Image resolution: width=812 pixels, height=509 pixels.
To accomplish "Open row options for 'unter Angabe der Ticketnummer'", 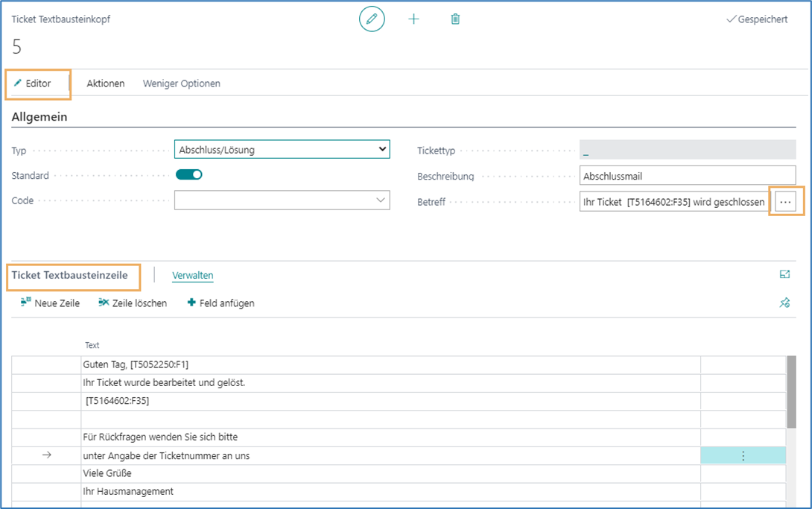I will pos(743,456).
